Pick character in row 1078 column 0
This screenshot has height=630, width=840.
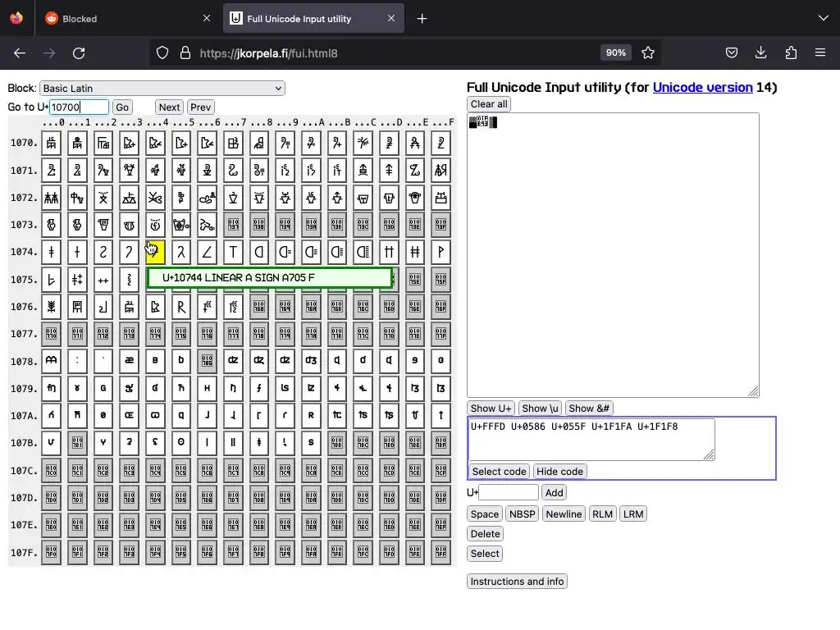pos(52,361)
